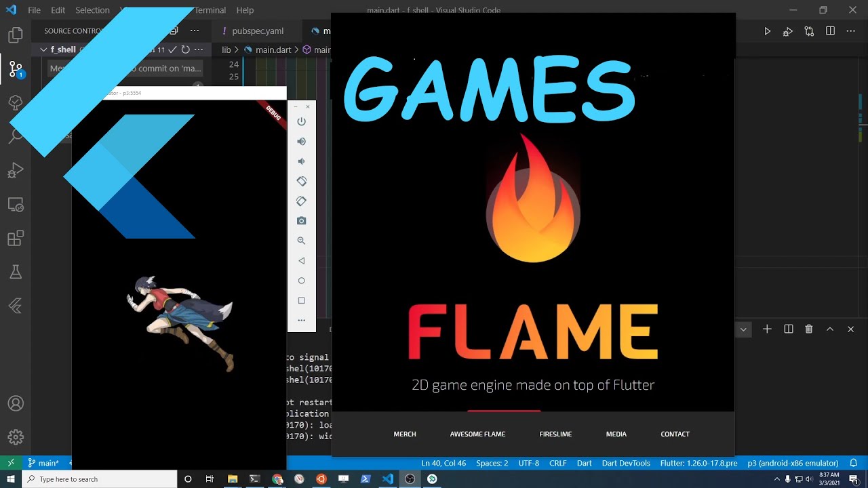Open the Source Control view in the activity bar

(16, 68)
